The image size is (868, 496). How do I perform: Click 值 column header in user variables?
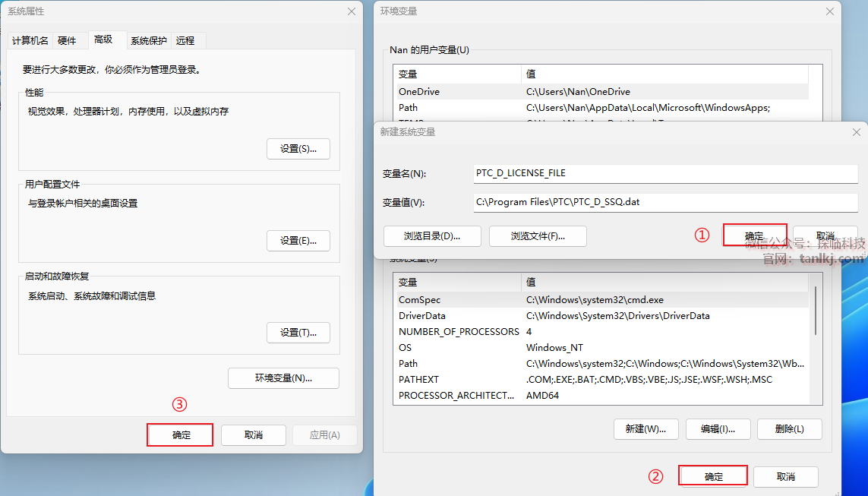[664, 74]
